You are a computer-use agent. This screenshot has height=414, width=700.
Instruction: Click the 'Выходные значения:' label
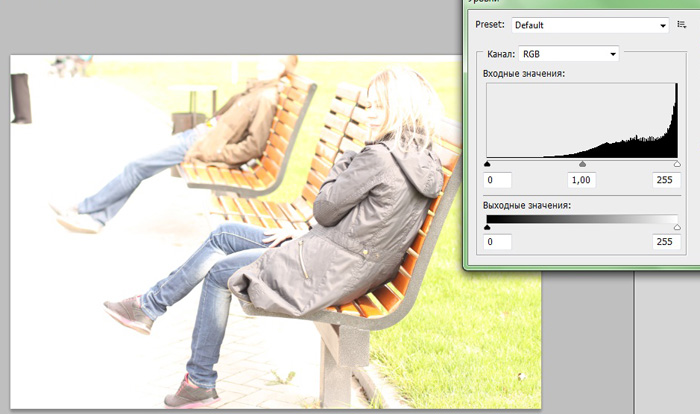[x=527, y=205]
